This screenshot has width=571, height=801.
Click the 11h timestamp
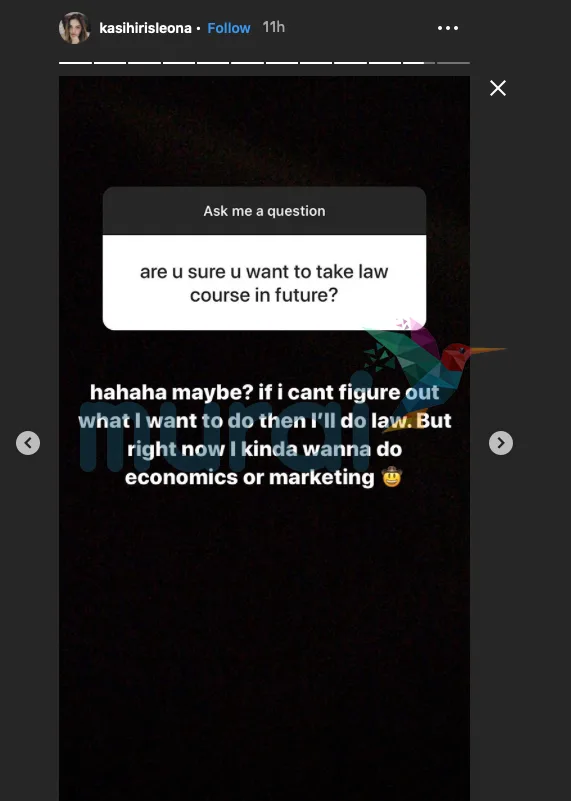(274, 27)
